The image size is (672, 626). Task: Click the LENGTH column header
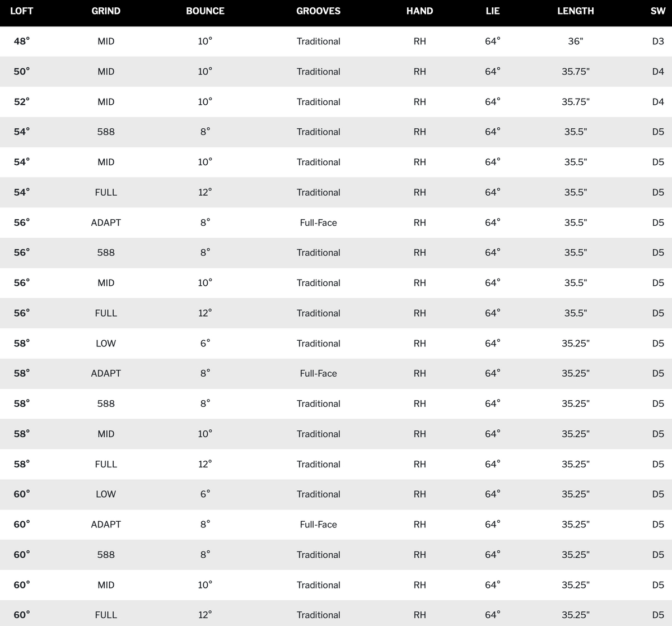pos(575,11)
